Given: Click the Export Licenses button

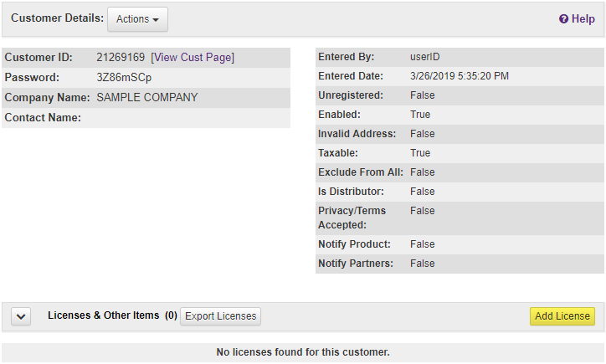Looking at the screenshot, I should [221, 316].
